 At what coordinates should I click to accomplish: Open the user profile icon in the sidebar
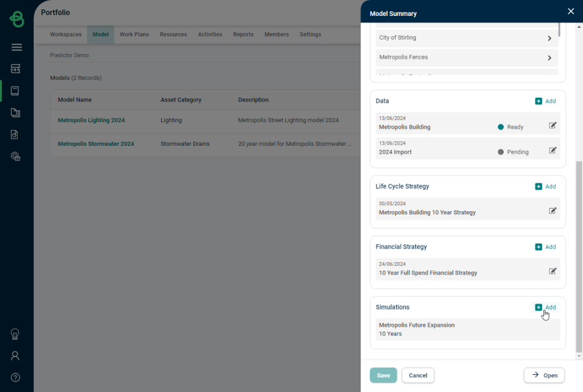[x=15, y=356]
